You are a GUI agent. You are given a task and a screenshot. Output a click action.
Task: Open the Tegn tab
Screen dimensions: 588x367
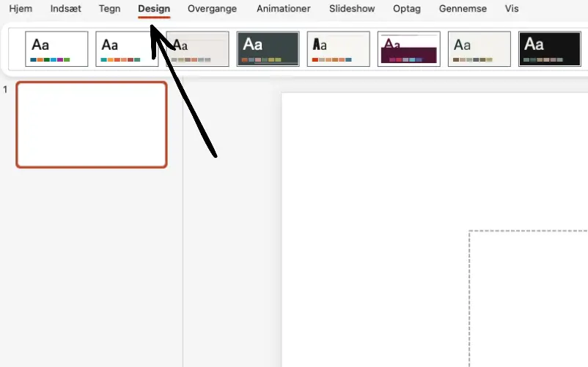pos(109,8)
